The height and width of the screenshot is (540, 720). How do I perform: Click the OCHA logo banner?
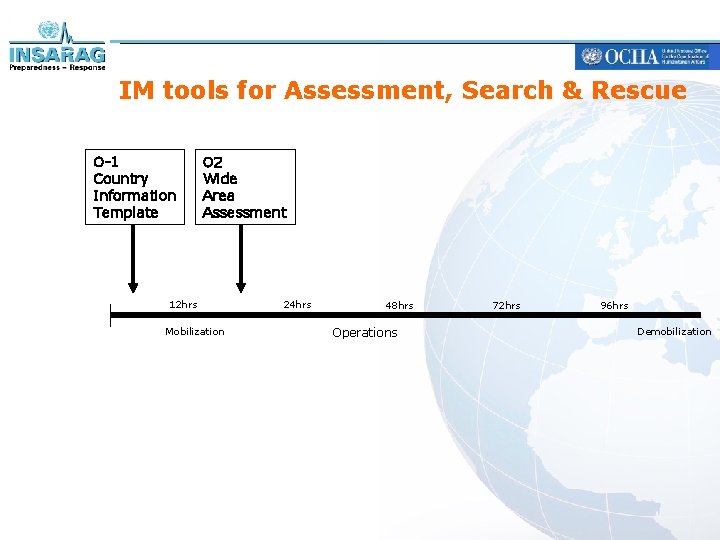(647, 56)
